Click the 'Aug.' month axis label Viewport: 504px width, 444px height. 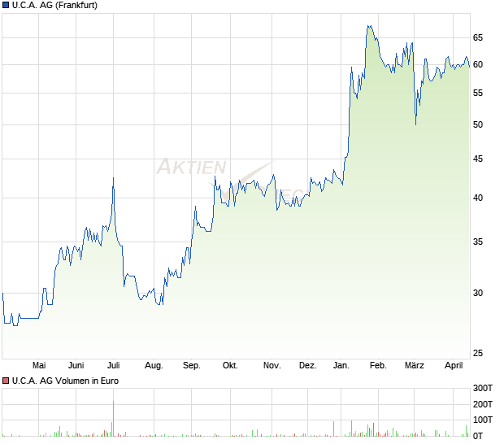tap(154, 366)
